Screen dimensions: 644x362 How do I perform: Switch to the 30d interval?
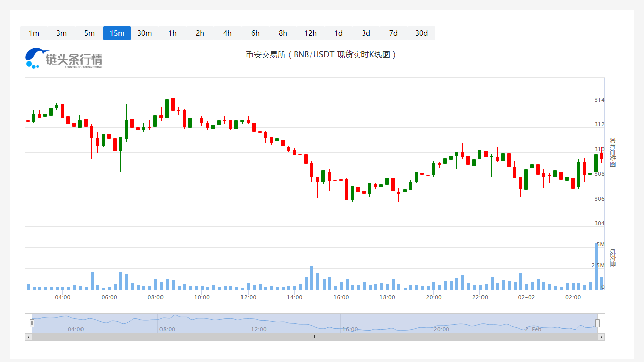(x=421, y=33)
